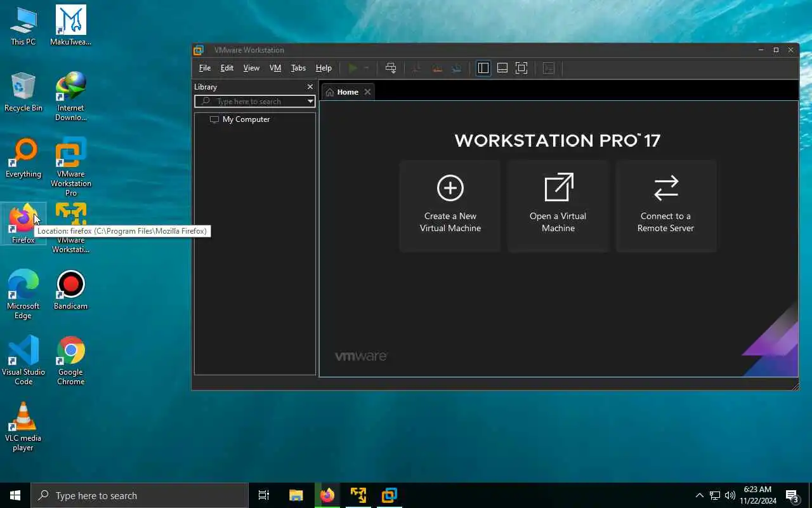
Task: Open the power options dropdown arrow beside the play button
Action: (x=366, y=68)
